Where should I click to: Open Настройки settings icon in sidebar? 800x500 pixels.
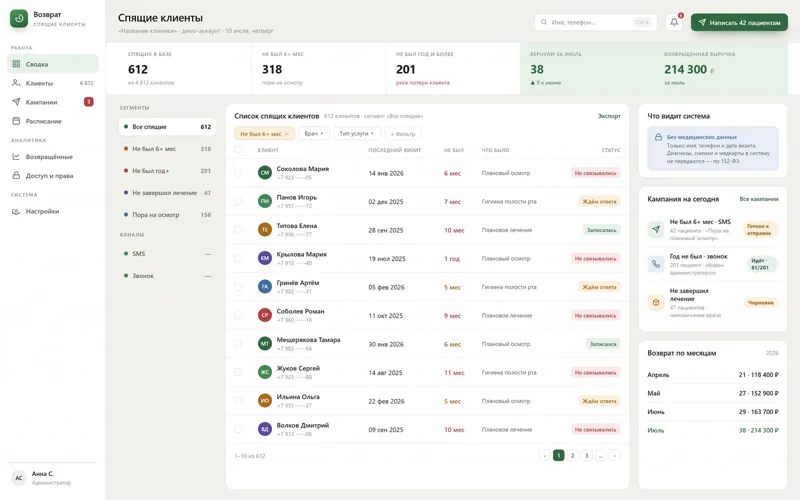[16, 211]
